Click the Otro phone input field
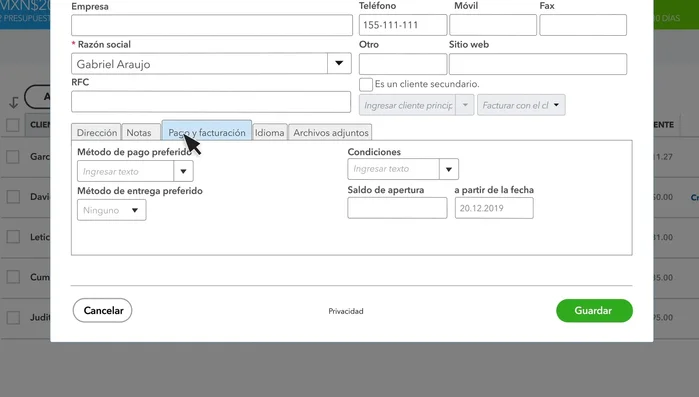 click(403, 64)
